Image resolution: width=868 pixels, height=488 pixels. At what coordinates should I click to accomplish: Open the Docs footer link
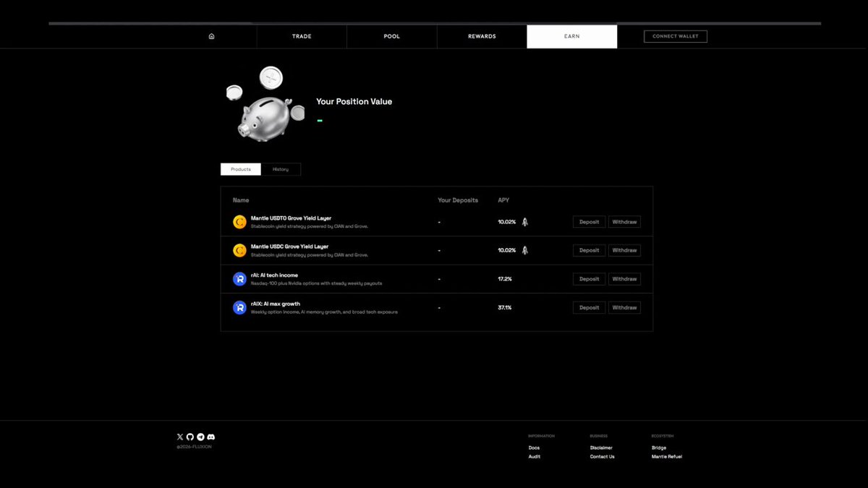[x=534, y=448]
